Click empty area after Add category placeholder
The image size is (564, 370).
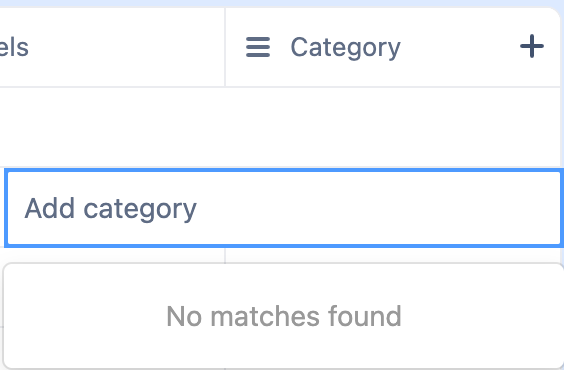tap(378, 209)
